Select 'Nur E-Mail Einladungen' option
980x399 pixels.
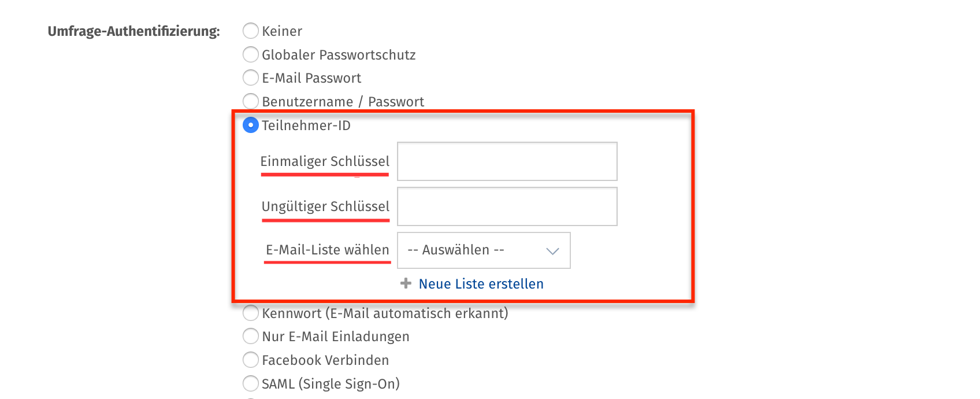click(x=251, y=336)
